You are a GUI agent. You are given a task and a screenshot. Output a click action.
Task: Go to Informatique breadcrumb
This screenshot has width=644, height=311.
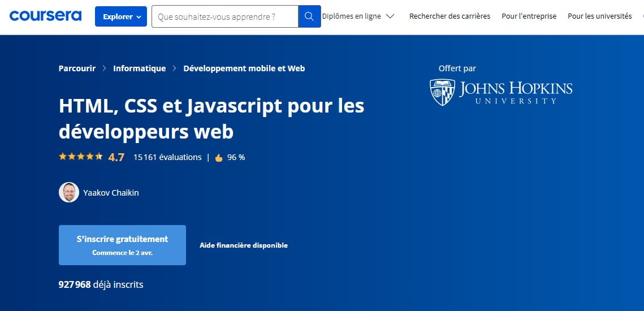tap(140, 68)
